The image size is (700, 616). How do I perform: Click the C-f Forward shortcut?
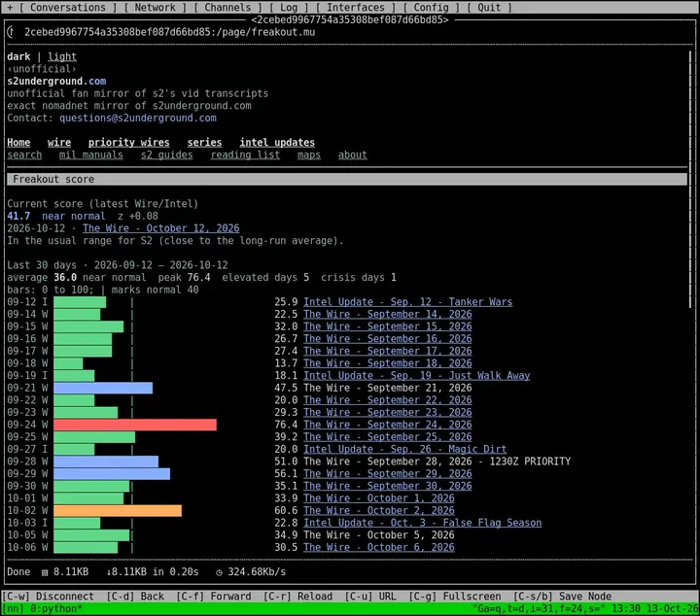(213, 597)
